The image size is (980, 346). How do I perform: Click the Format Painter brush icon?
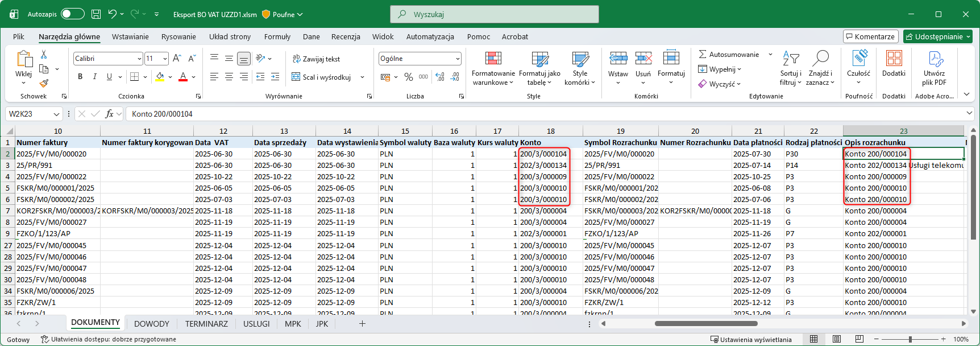coord(44,83)
